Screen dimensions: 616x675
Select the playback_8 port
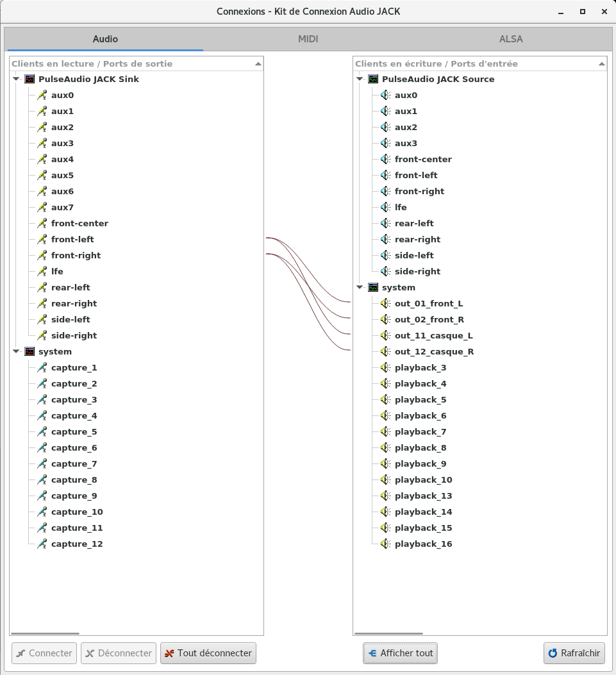(x=420, y=447)
